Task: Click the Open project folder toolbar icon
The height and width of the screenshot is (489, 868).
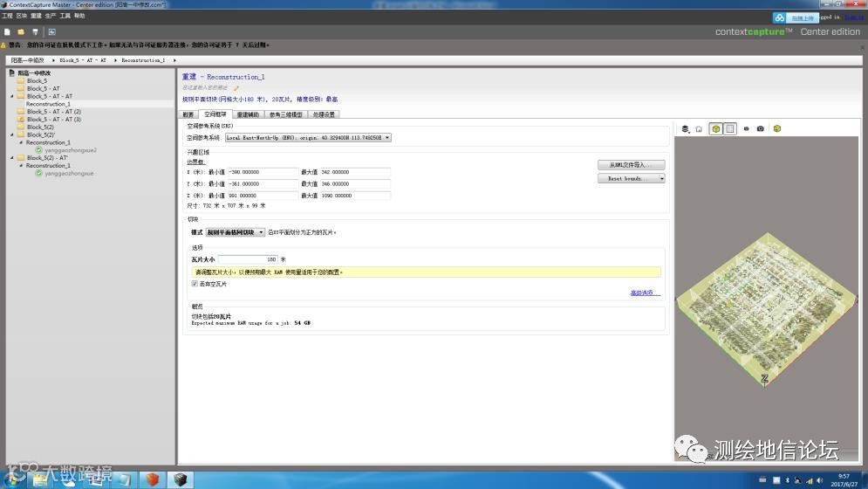Action: (x=21, y=32)
